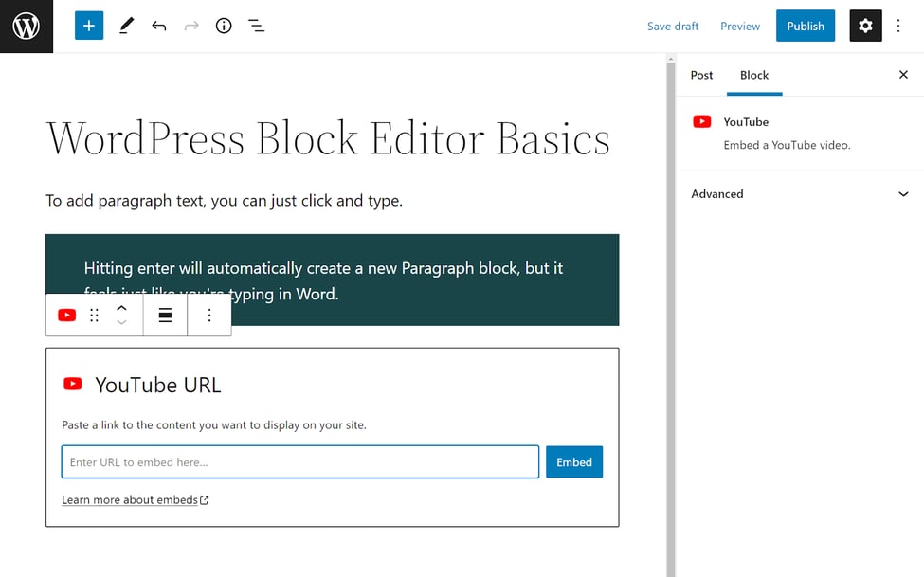Screen dimensions: 924x577
Task: Switch to the Post tab
Action: [x=701, y=75]
